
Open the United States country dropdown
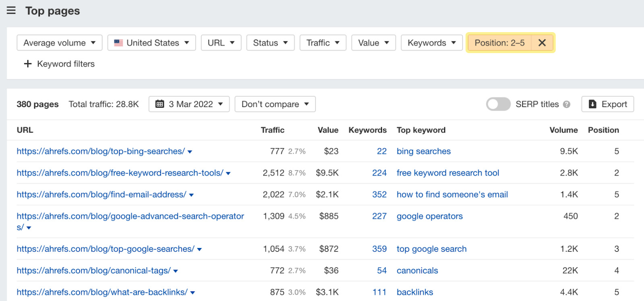pyautogui.click(x=152, y=43)
